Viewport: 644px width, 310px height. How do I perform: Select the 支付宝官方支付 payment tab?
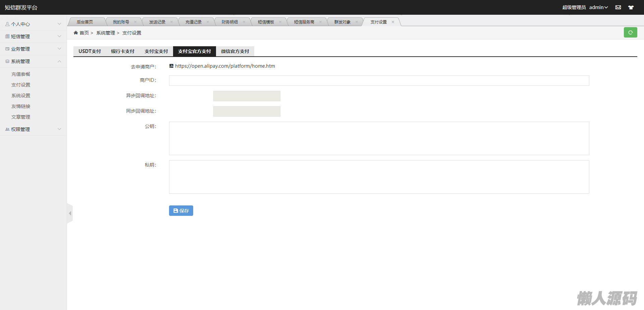tap(195, 51)
